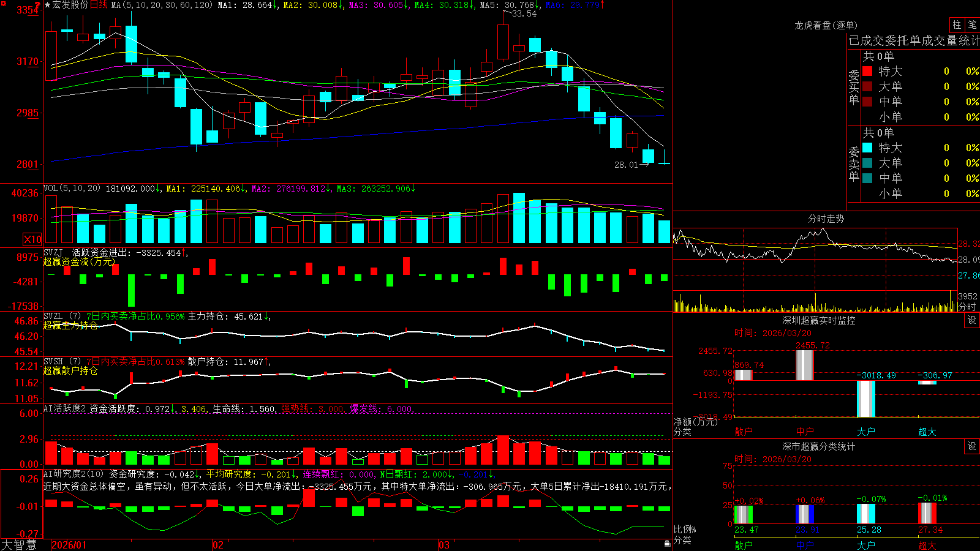This screenshot has height=551, width=980.
Task: Switch order view to 柱 mode
Action: pyautogui.click(x=957, y=25)
